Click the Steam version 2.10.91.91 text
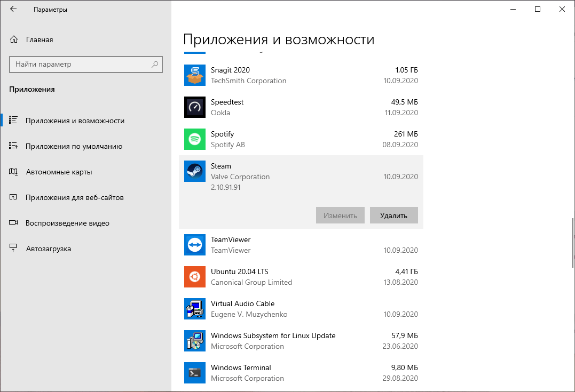The width and height of the screenshot is (575, 392). (225, 187)
